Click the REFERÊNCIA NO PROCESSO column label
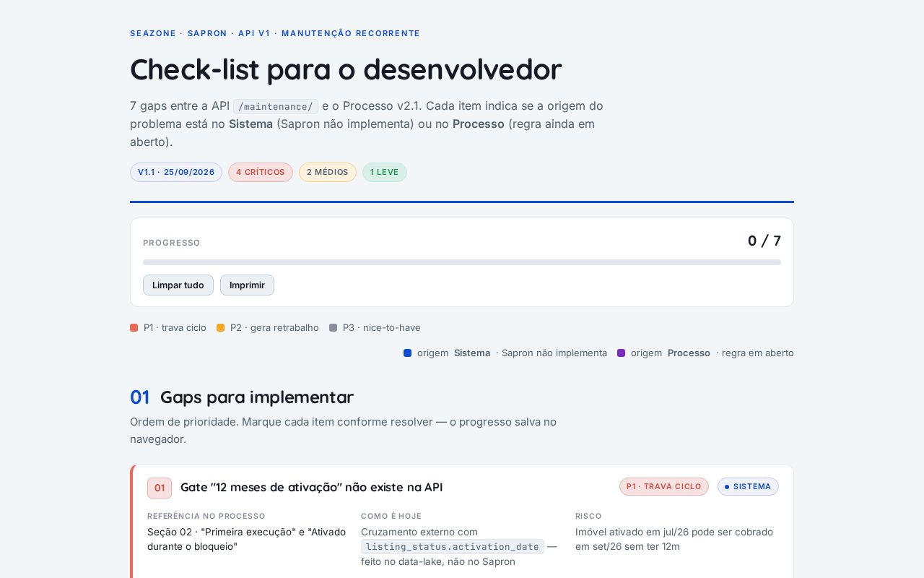This screenshot has height=578, width=924. coord(206,516)
